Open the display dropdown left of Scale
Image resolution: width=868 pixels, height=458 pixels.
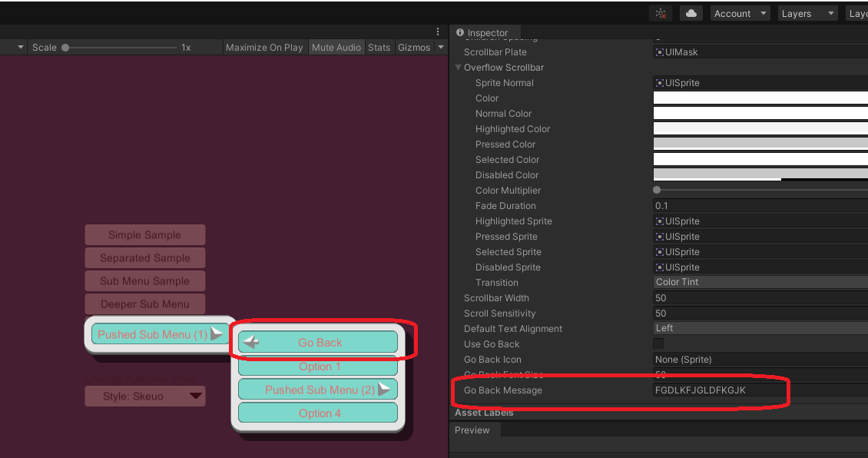21,48
